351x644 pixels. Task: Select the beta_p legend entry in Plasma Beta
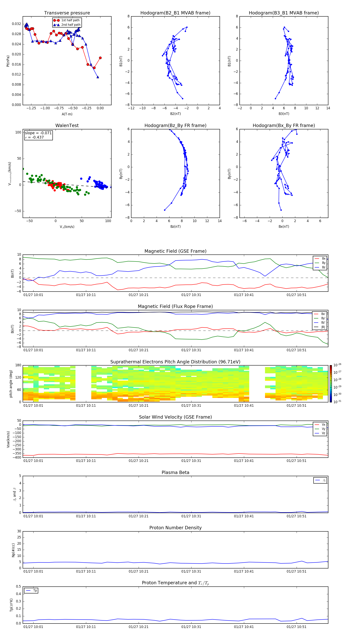(320, 480)
